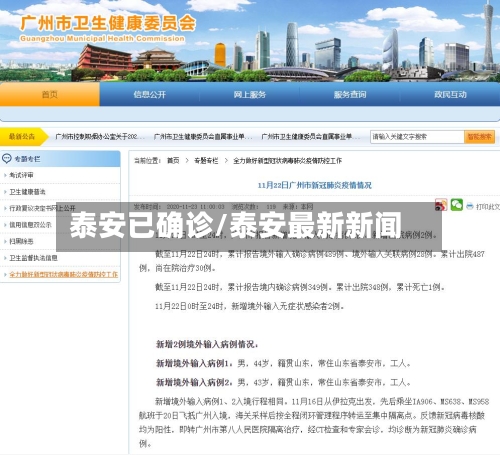Share article via WeChat icon
The width and height of the screenshot is (500, 455).
[x=457, y=205]
